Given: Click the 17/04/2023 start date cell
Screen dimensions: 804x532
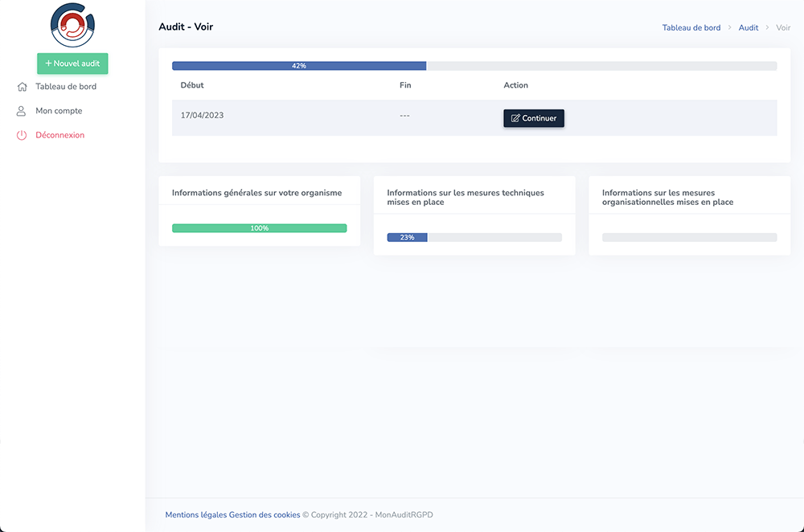Looking at the screenshot, I should coord(203,116).
